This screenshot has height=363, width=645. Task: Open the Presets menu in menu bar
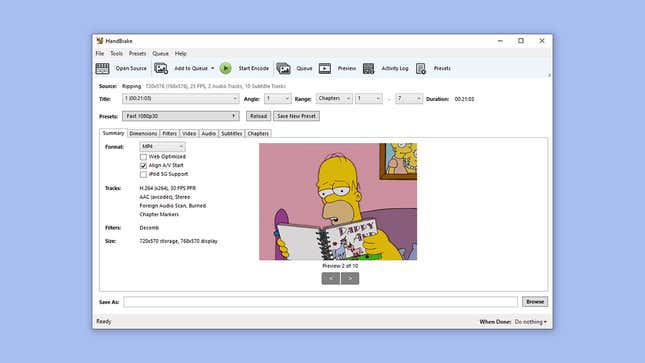[x=137, y=54]
